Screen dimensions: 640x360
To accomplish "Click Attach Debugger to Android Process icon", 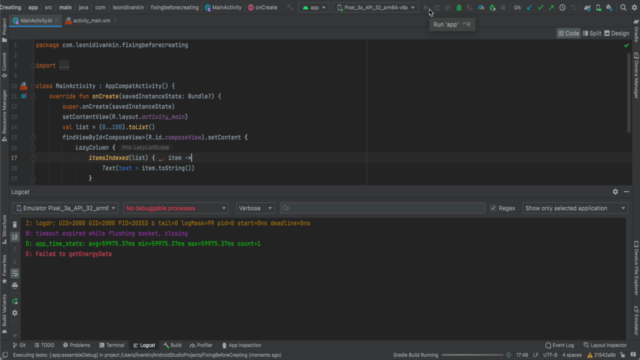I will pos(492,8).
